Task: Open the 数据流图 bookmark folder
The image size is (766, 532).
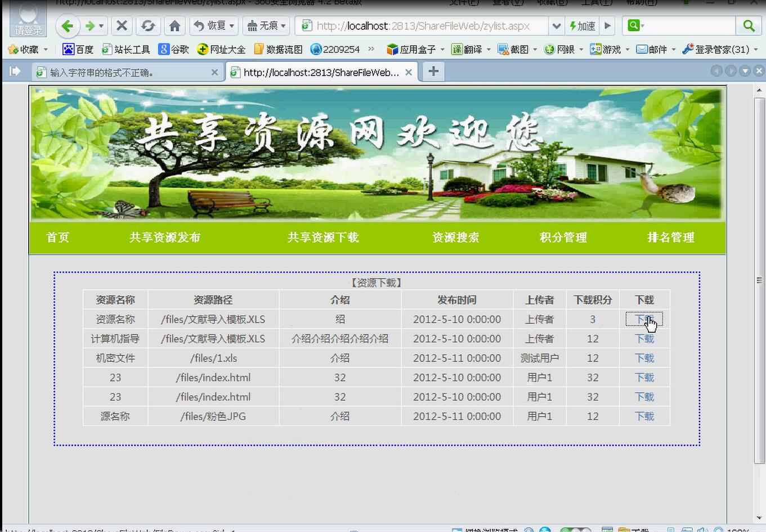Action: (278, 50)
